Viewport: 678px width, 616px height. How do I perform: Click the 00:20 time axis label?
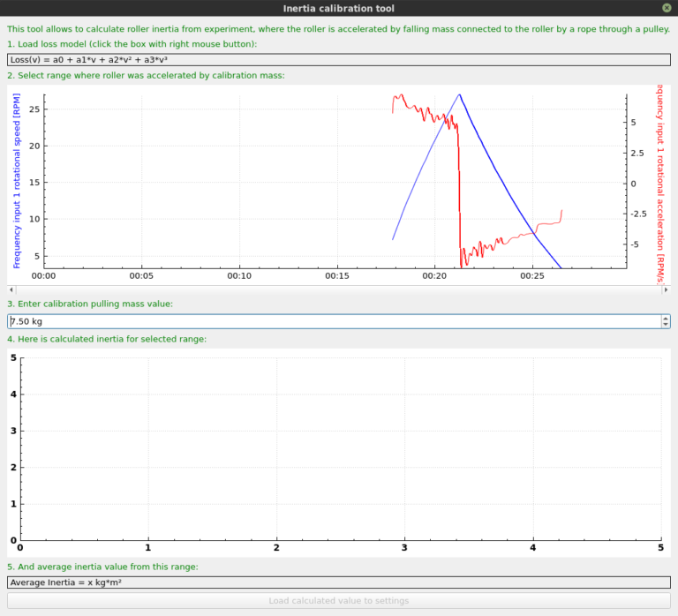point(434,276)
